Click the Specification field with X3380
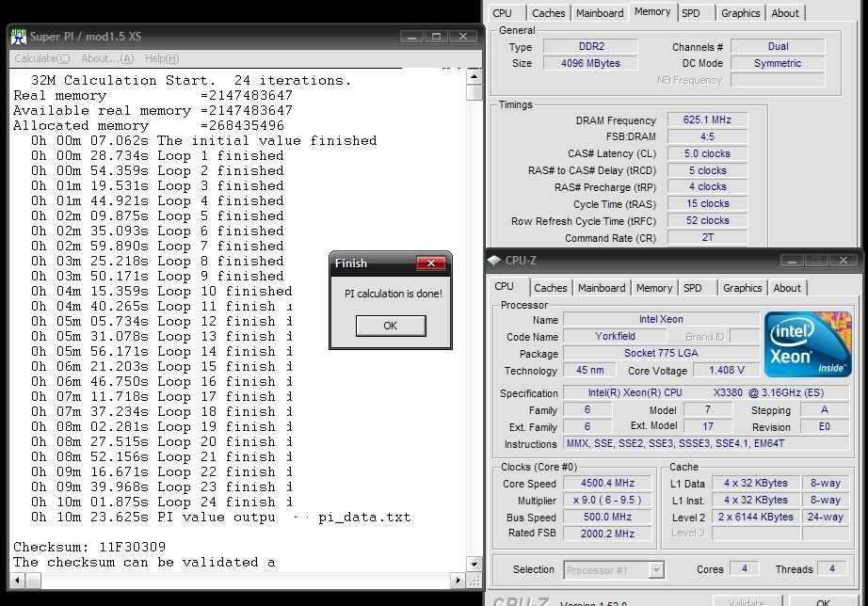The image size is (868, 606). click(x=706, y=393)
